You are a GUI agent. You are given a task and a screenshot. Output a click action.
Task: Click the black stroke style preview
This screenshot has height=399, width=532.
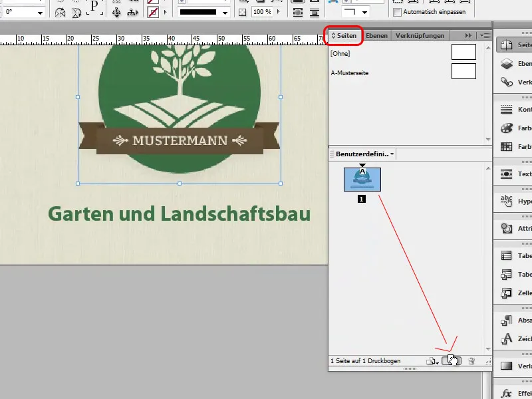pyautogui.click(x=198, y=12)
